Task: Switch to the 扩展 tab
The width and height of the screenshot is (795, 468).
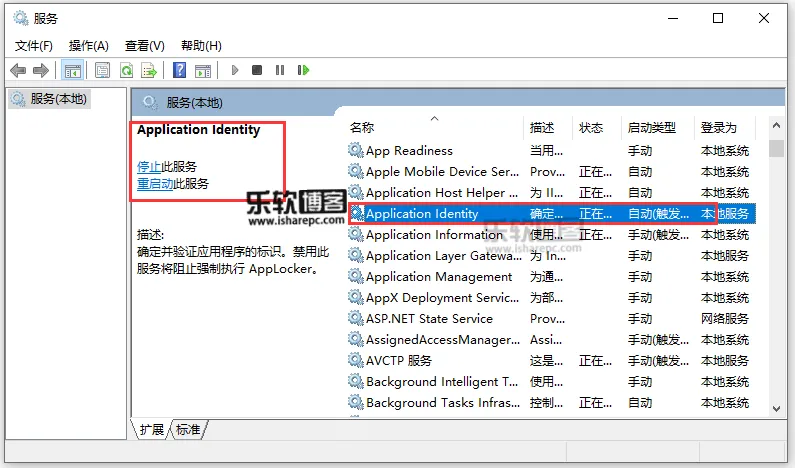Action: pos(152,429)
